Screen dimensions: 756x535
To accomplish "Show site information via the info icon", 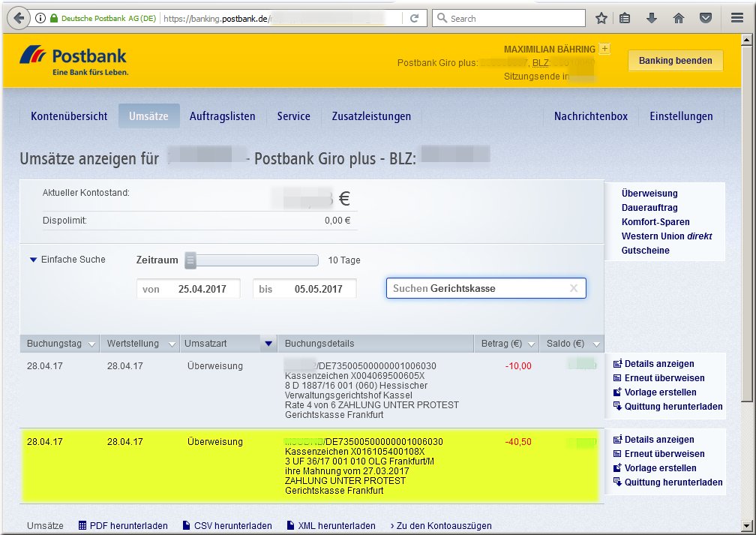I will coord(40,18).
